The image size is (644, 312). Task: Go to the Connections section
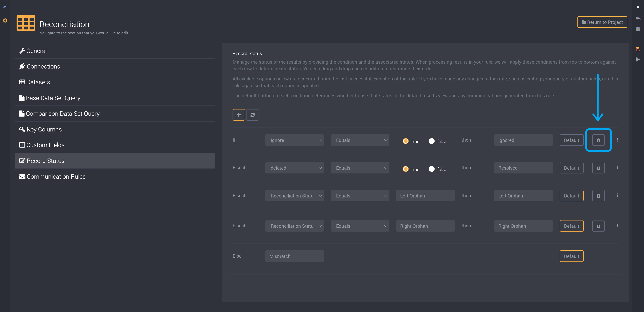pyautogui.click(x=115, y=66)
